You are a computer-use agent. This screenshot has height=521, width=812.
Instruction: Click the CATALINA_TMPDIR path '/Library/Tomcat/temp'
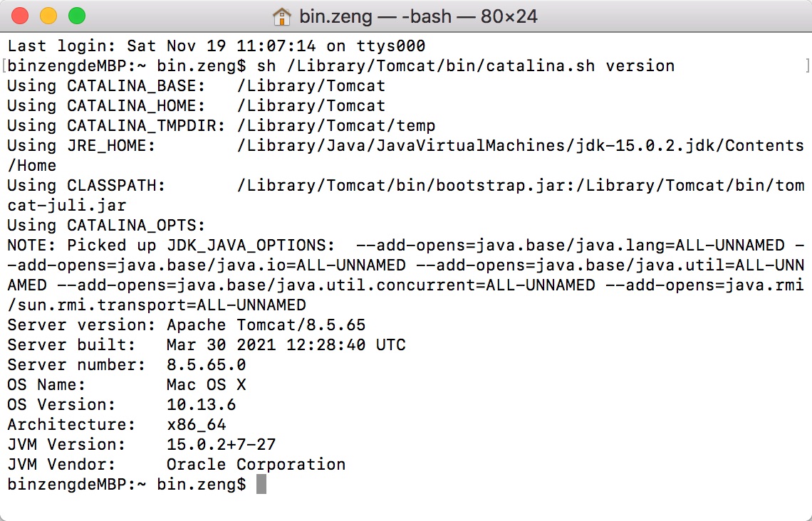tap(336, 126)
